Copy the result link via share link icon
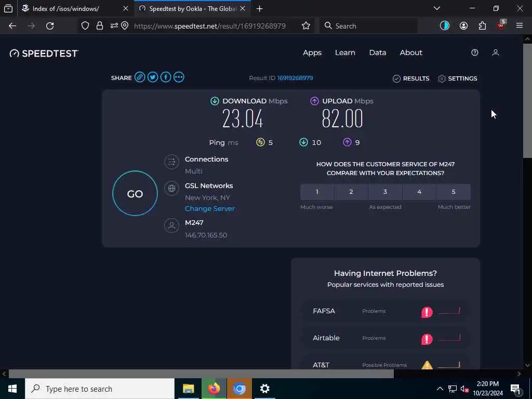The height and width of the screenshot is (399, 532). pyautogui.click(x=139, y=77)
